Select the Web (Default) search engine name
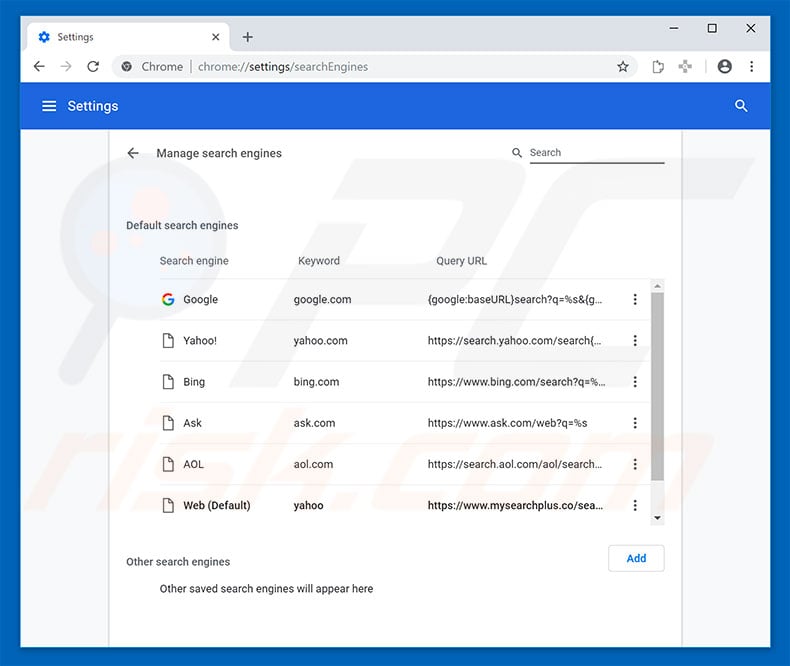Viewport: 790px width, 666px height. pyautogui.click(x=217, y=505)
